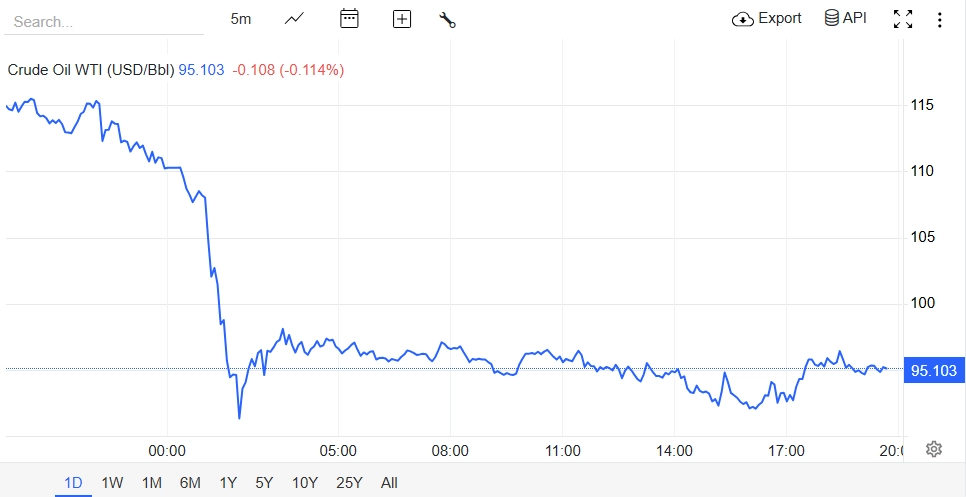The height and width of the screenshot is (497, 966).
Task: Open the 5m interval dropdown
Action: pyautogui.click(x=241, y=19)
